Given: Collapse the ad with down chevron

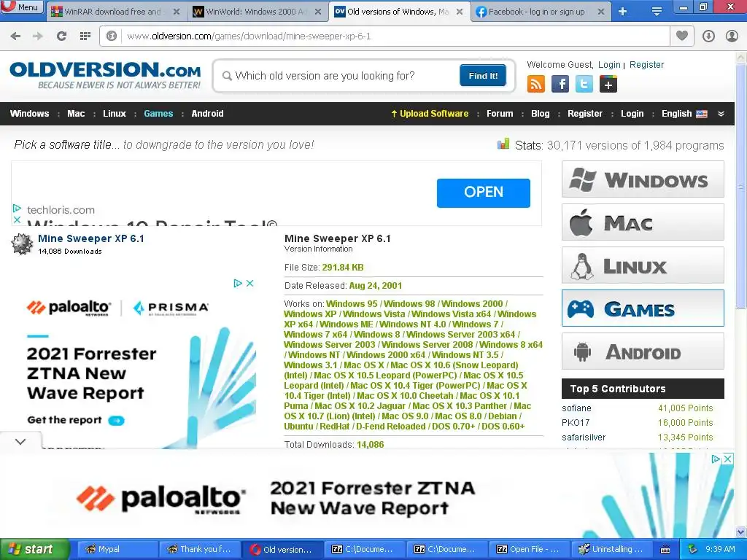Looking at the screenshot, I should pyautogui.click(x=20, y=441).
